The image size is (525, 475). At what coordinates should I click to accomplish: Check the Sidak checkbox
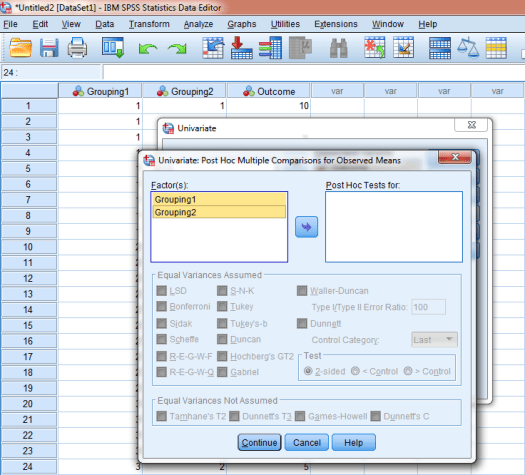coord(162,323)
